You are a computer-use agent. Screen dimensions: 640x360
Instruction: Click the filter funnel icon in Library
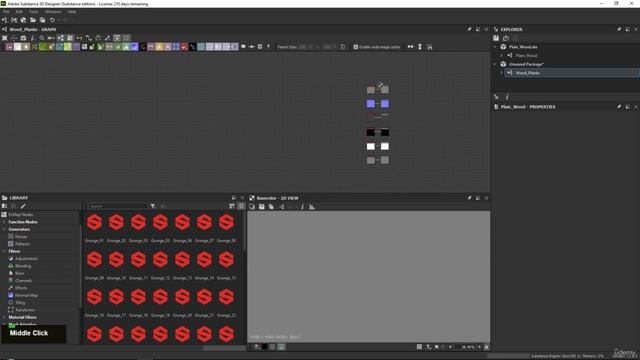coord(153,206)
